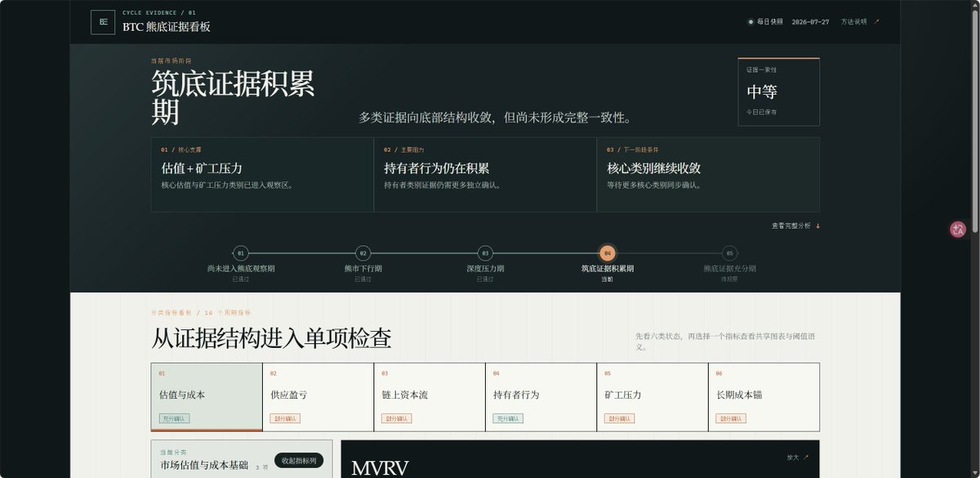Click 筑底证据积累期 heading

(x=233, y=97)
